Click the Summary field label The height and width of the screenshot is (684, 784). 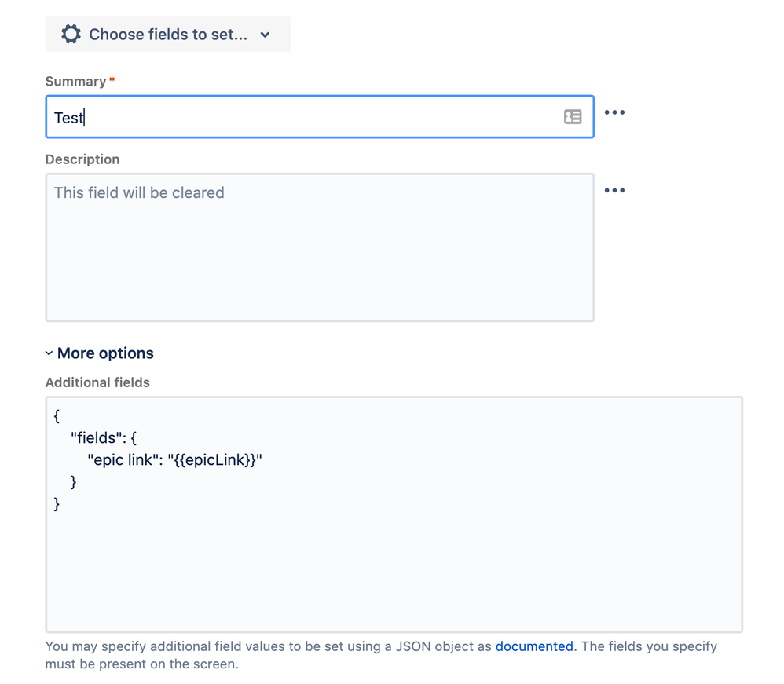[75, 81]
